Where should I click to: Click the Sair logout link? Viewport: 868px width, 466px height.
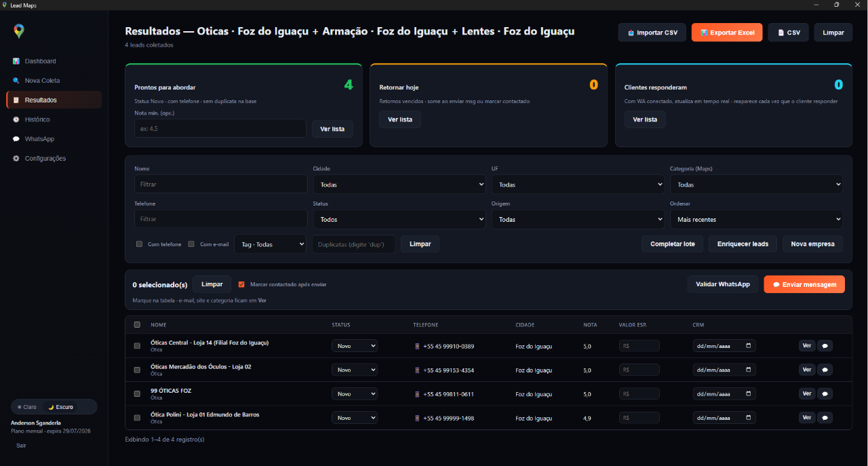tap(21, 446)
